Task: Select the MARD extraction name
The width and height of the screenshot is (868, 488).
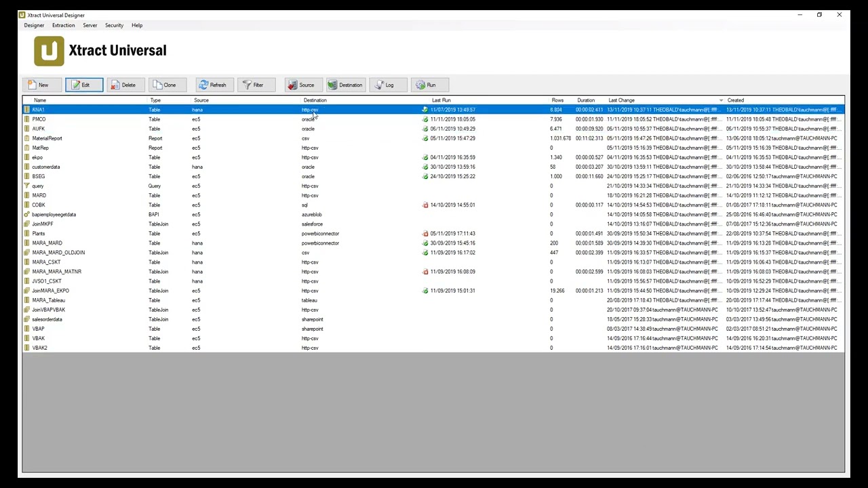Action: [x=39, y=195]
